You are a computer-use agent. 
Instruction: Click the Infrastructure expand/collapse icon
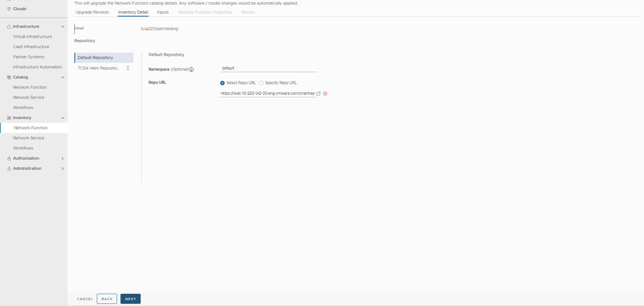[62, 26]
